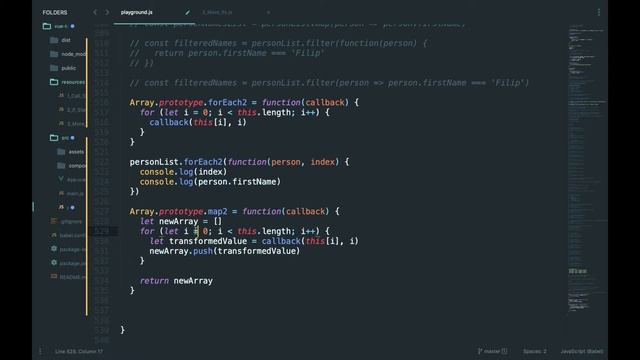
Task: Collapse the src folder
Action: pyautogui.click(x=62, y=138)
